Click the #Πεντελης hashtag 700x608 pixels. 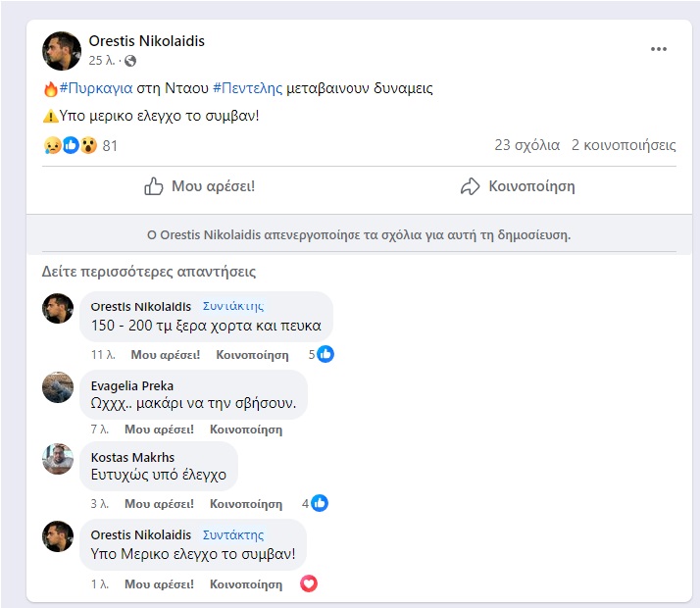[x=247, y=88]
